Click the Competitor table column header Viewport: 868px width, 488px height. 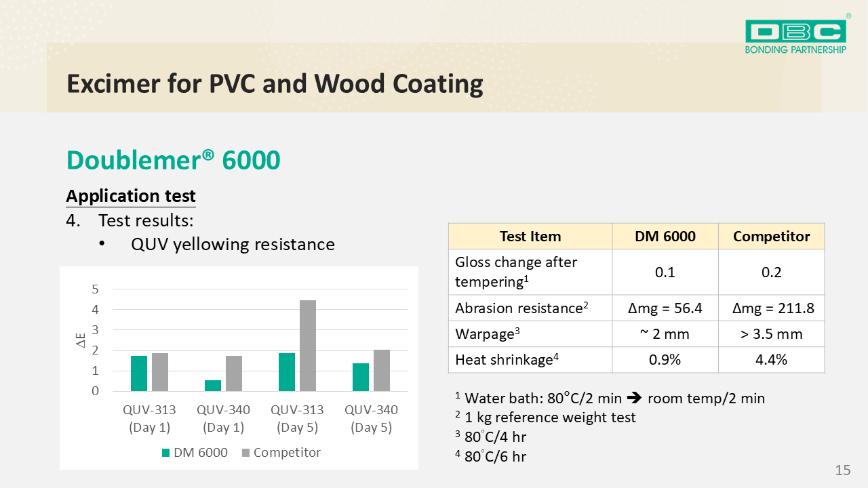771,236
